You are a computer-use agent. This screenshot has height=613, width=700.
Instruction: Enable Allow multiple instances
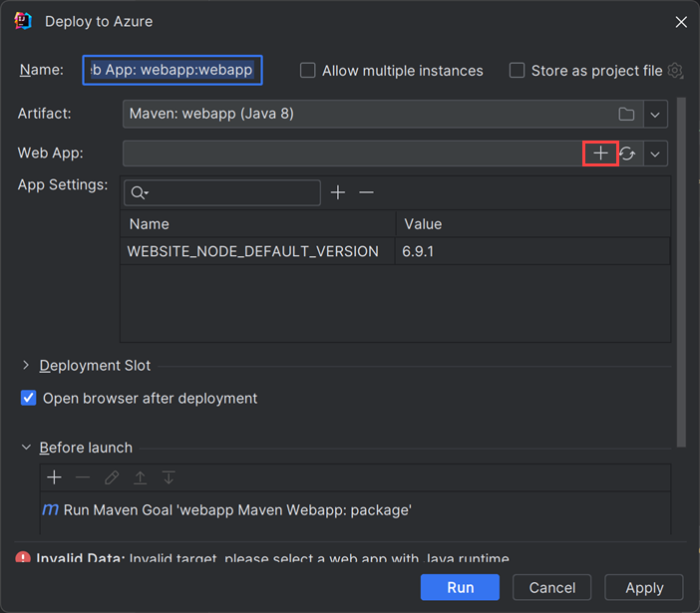click(x=308, y=71)
